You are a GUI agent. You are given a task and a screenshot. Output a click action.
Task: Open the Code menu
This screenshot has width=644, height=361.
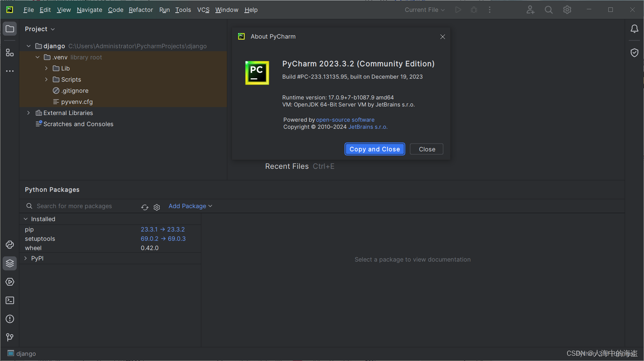pos(116,10)
